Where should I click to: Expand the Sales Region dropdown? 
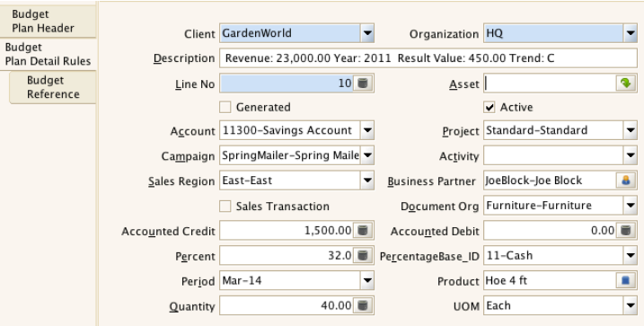(367, 181)
